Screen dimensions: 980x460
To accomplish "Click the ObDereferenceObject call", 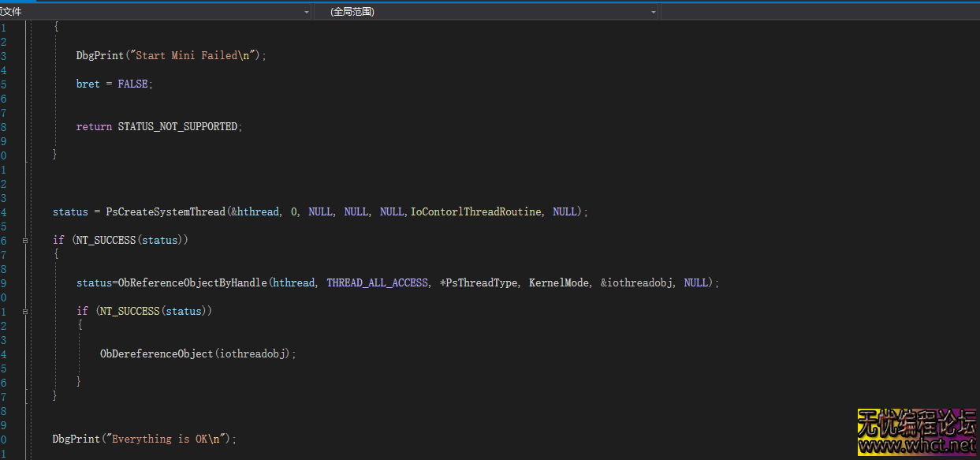I will click(x=156, y=353).
